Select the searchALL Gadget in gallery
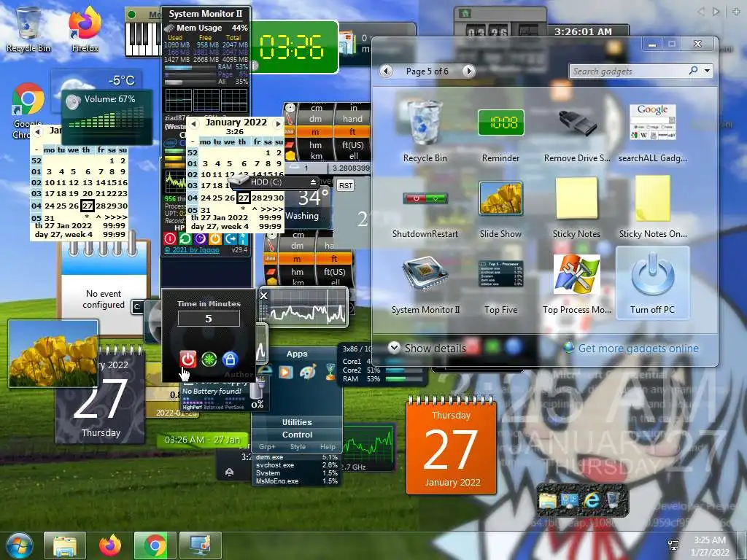 (x=652, y=131)
